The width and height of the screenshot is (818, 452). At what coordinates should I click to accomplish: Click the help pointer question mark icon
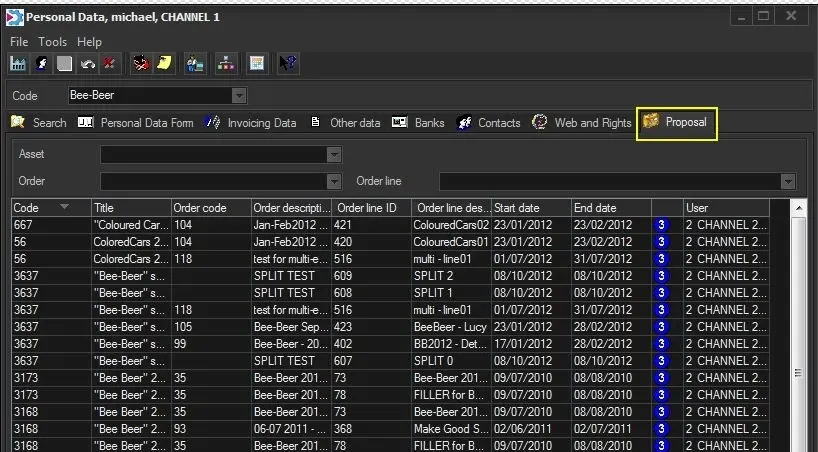click(x=288, y=64)
